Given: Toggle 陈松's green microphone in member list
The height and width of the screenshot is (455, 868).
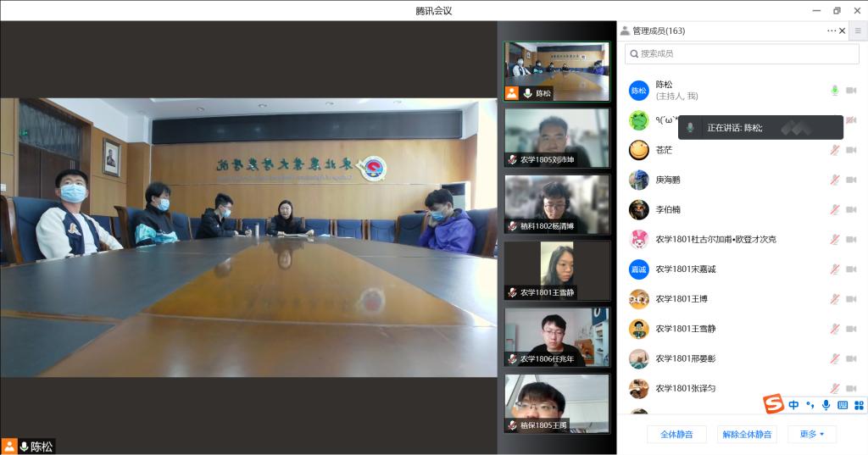Looking at the screenshot, I should 834,91.
